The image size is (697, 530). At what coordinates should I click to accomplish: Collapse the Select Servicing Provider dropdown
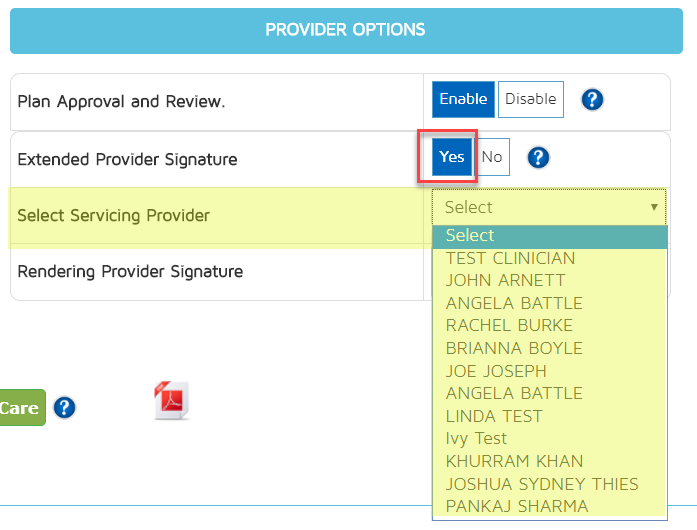[x=549, y=207]
